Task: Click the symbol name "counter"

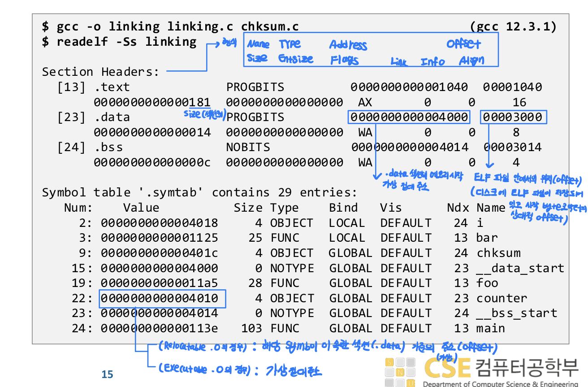Action: click(502, 298)
